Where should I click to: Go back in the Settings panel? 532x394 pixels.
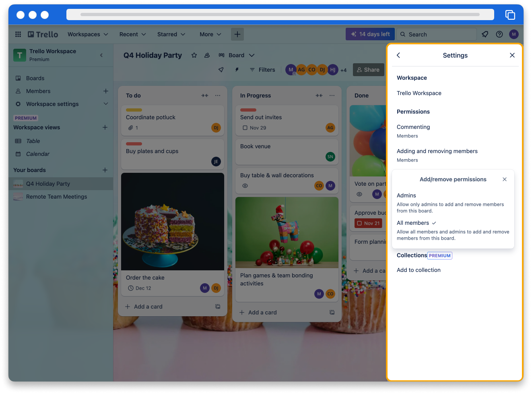(x=398, y=55)
